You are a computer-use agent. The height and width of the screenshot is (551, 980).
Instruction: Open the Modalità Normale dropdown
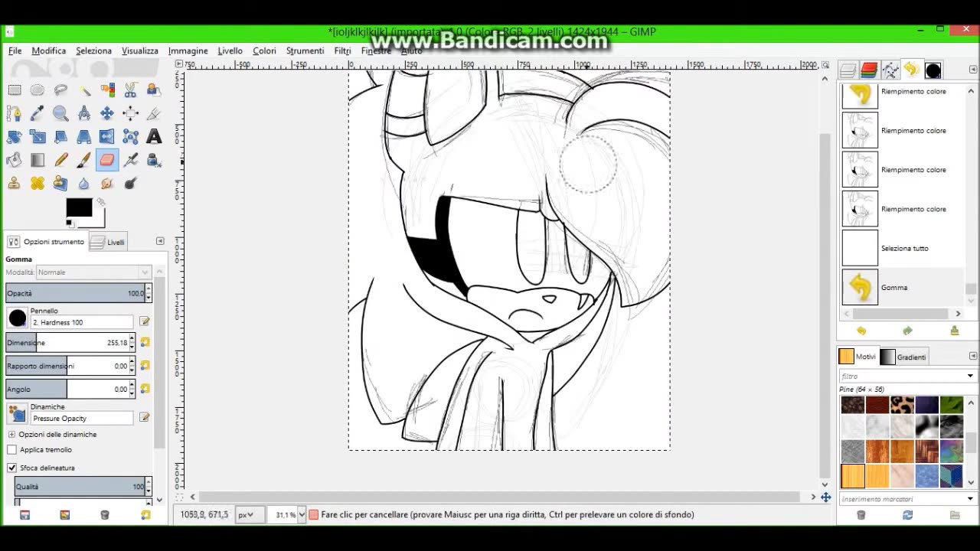93,272
